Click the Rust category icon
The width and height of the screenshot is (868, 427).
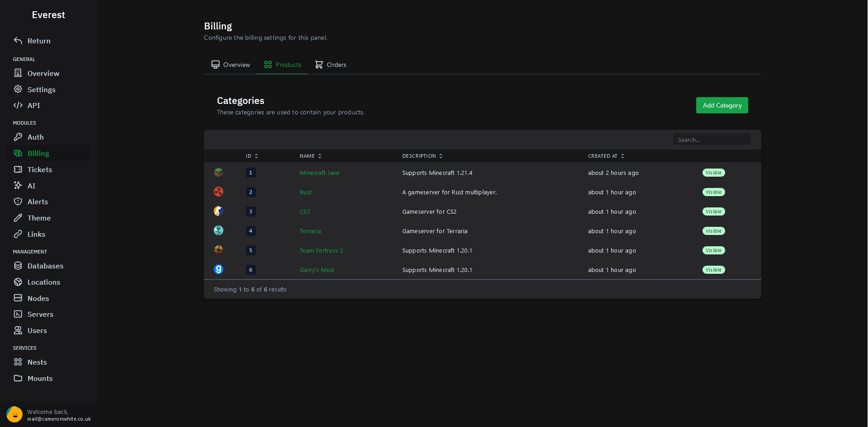[218, 192]
